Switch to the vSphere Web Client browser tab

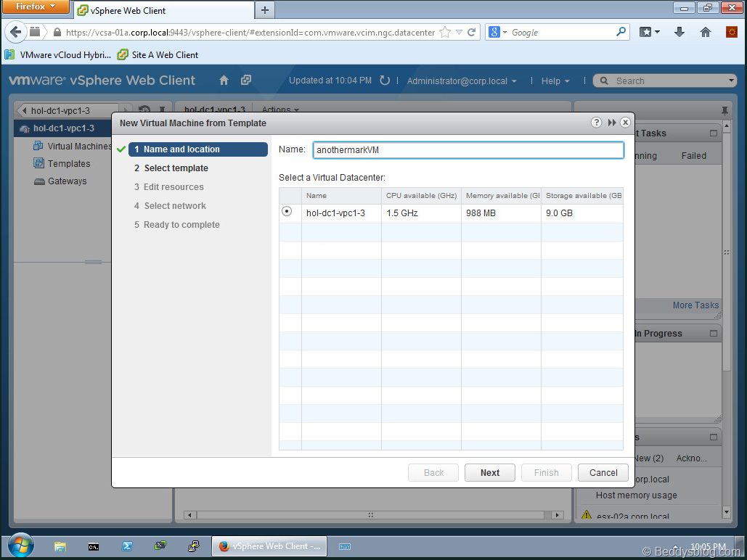click(164, 10)
